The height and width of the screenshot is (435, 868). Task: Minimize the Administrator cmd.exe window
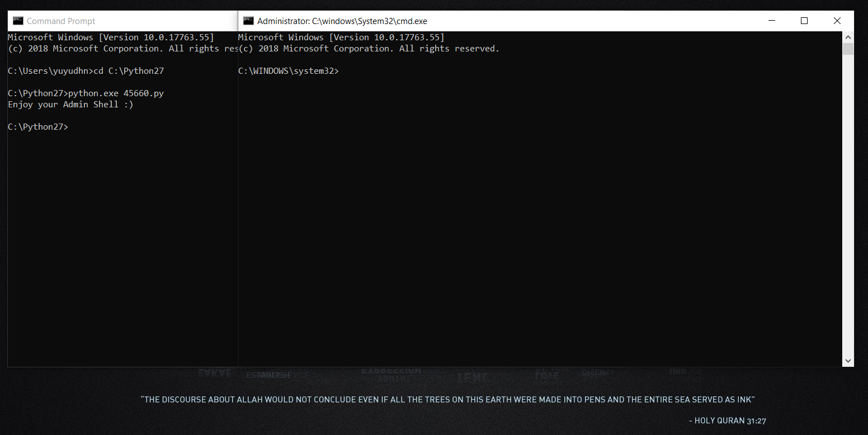(772, 21)
